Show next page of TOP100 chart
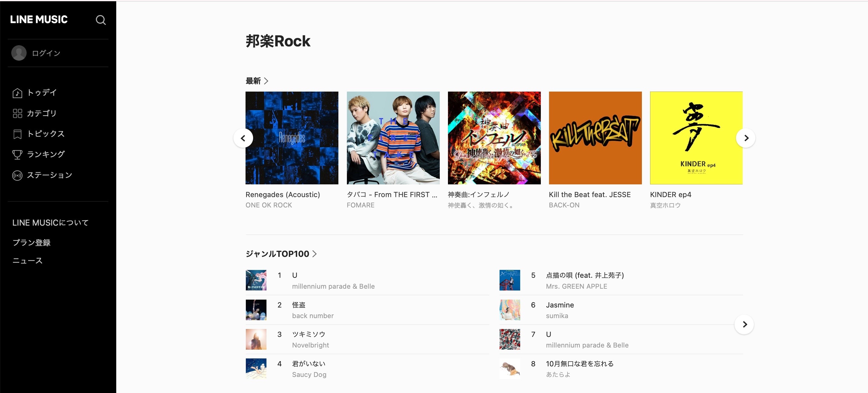868x393 pixels. 744,324
